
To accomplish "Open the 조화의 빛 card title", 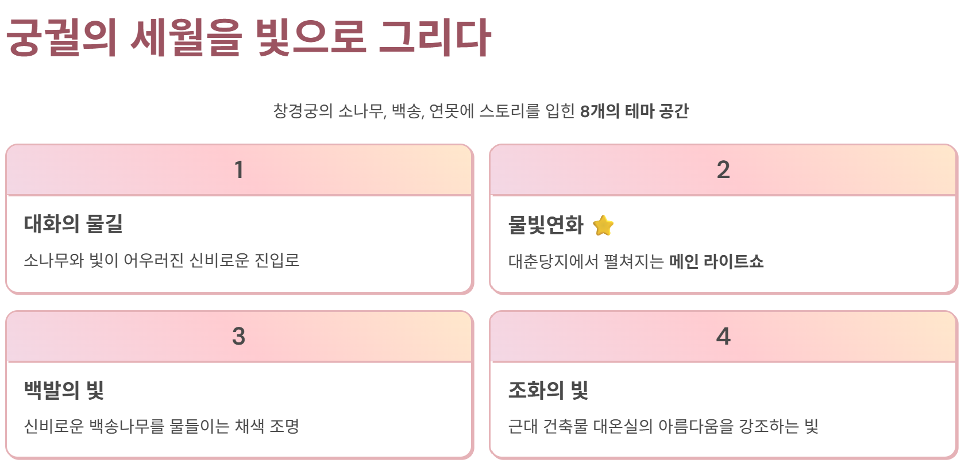I will click(x=548, y=390).
